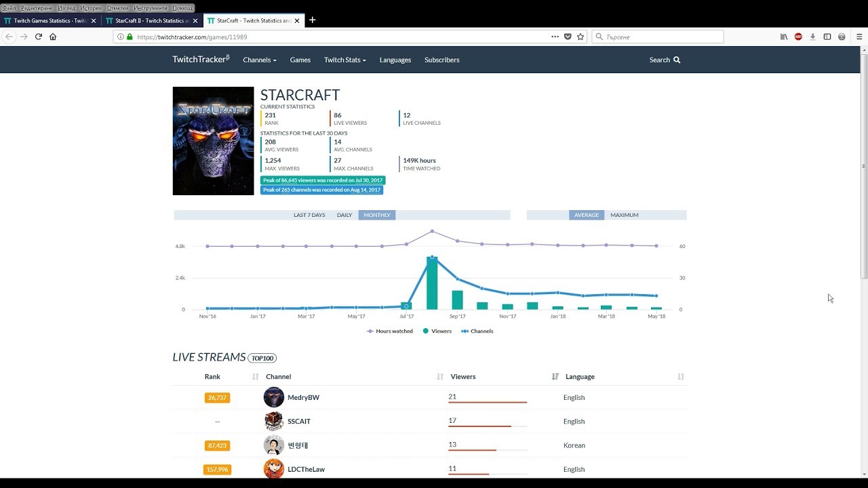Image resolution: width=868 pixels, height=488 pixels.
Task: Open the SSCAIT channel link
Action: click(299, 421)
